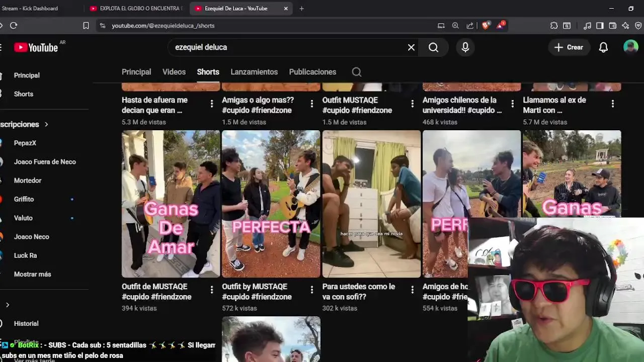Open Luck Ra subscription channel
This screenshot has width=644, height=362.
click(x=25, y=255)
